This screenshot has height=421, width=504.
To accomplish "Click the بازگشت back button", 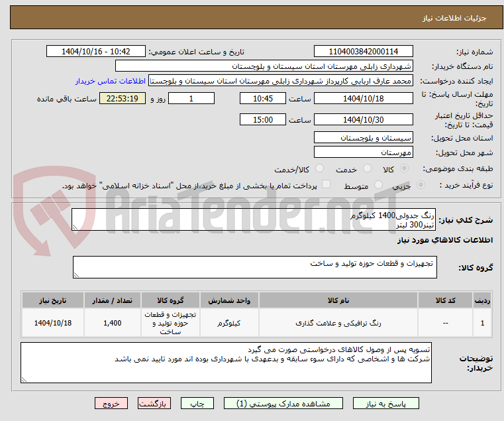I will [154, 403].
